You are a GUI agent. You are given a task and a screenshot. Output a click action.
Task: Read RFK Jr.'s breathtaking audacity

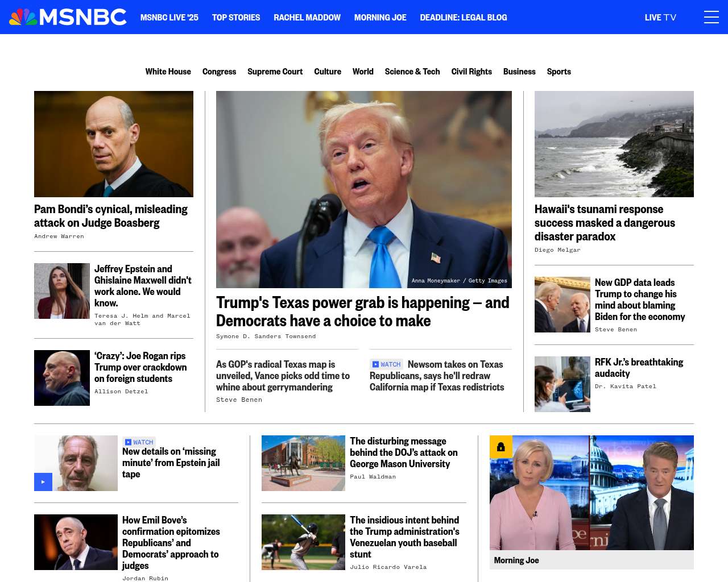pos(639,368)
